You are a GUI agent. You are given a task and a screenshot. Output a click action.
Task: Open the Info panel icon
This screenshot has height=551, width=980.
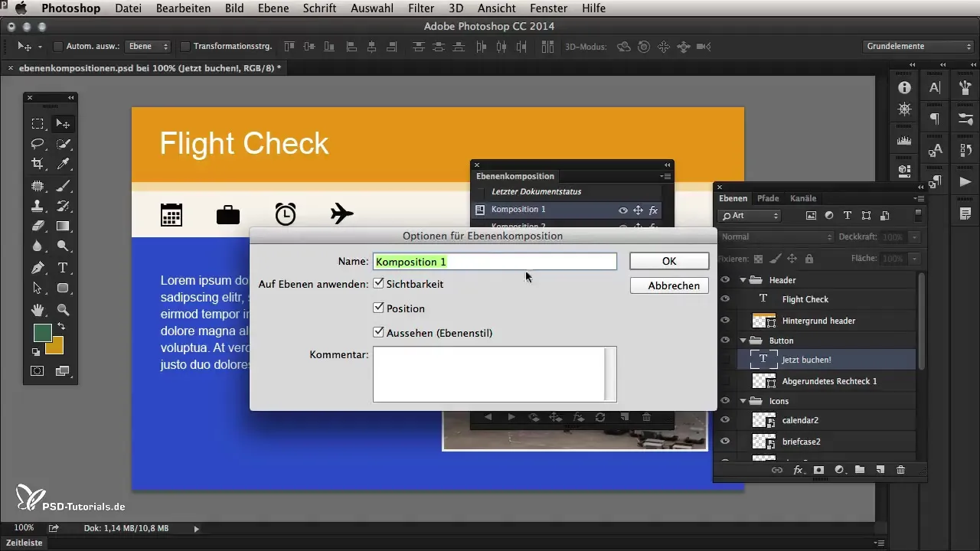point(904,88)
